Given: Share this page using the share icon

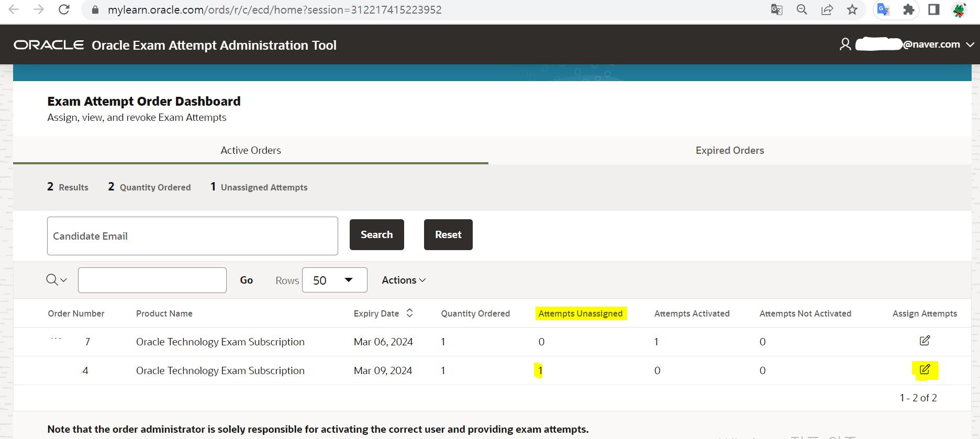Looking at the screenshot, I should point(827,9).
